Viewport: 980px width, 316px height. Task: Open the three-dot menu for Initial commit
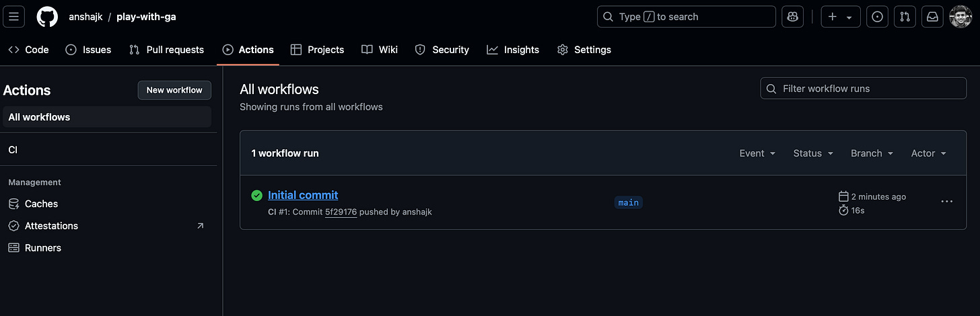pyautogui.click(x=947, y=202)
